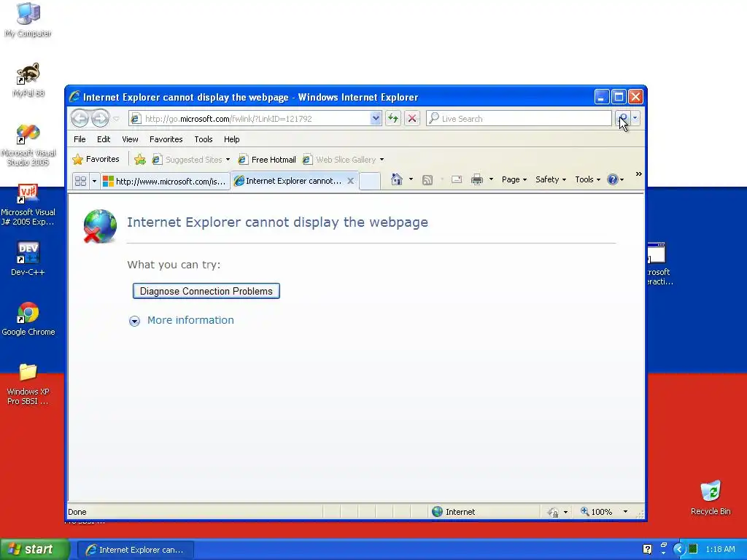Close the active error tab
The width and height of the screenshot is (747, 560).
coord(350,181)
